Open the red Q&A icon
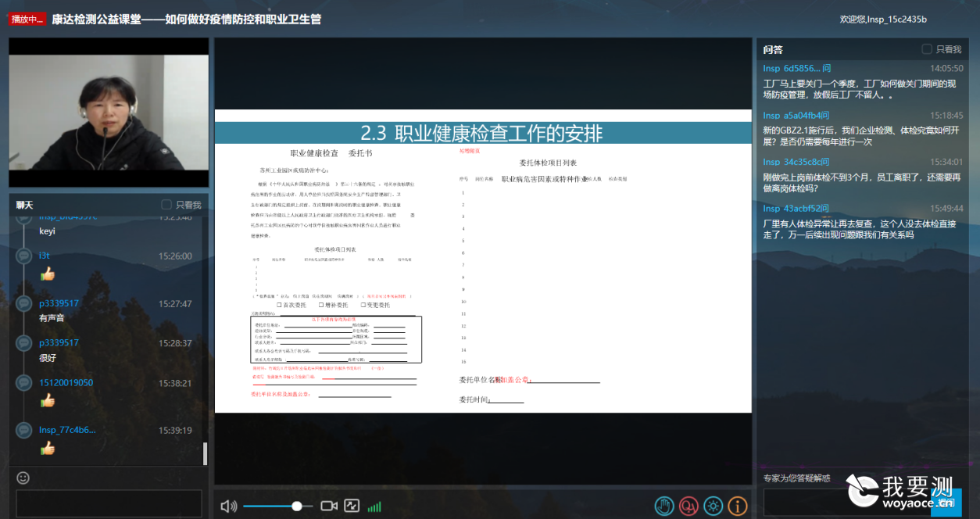This screenshot has width=980, height=519. click(x=689, y=506)
